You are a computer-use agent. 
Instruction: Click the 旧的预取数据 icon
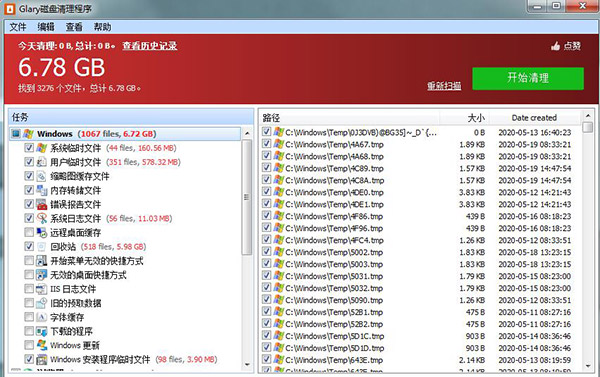41,303
